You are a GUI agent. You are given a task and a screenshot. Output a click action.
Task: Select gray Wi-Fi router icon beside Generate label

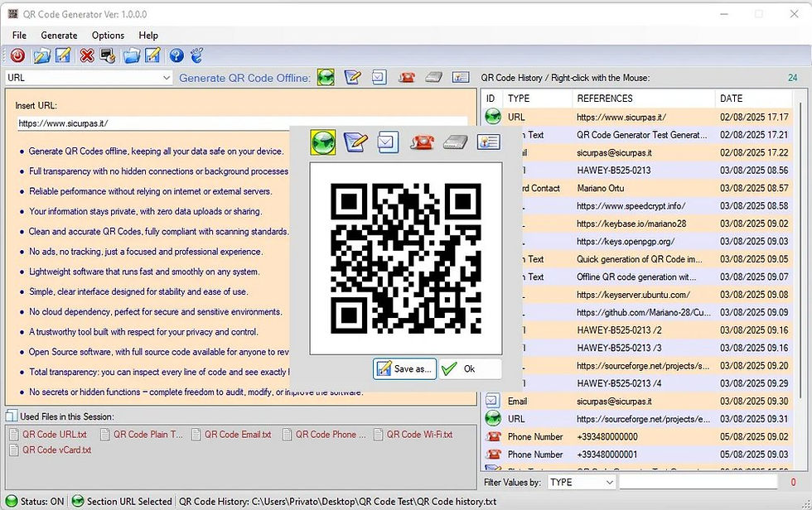coord(433,78)
